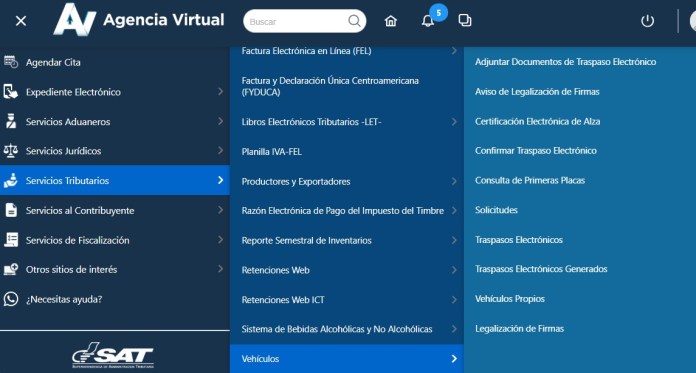Close the menu with the X icon
This screenshot has width=696, height=373.
(21, 21)
